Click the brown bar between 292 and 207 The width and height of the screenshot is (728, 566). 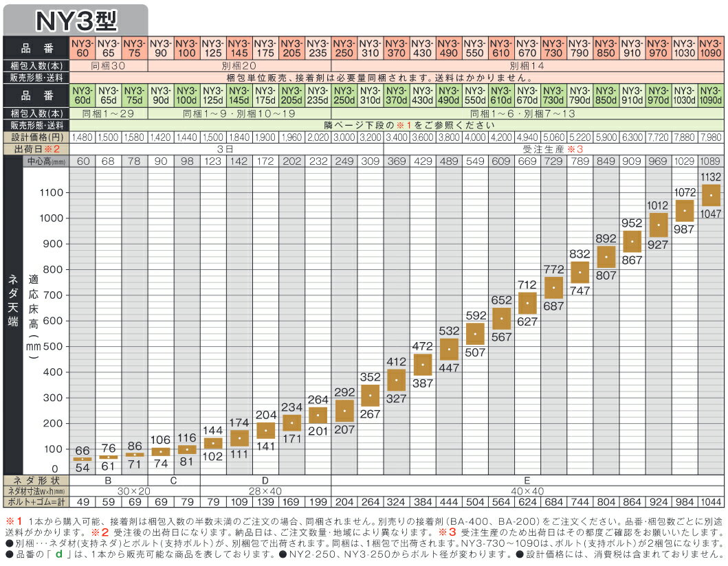(344, 411)
